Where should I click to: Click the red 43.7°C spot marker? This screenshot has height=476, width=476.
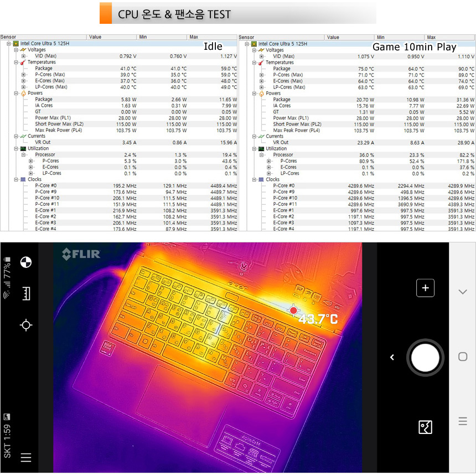(293, 311)
